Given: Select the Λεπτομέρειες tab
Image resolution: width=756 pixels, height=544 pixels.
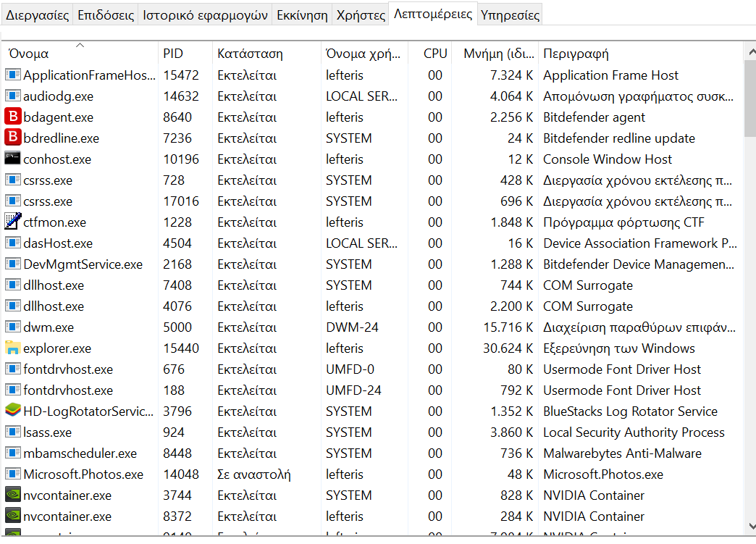Looking at the screenshot, I should pos(433,14).
